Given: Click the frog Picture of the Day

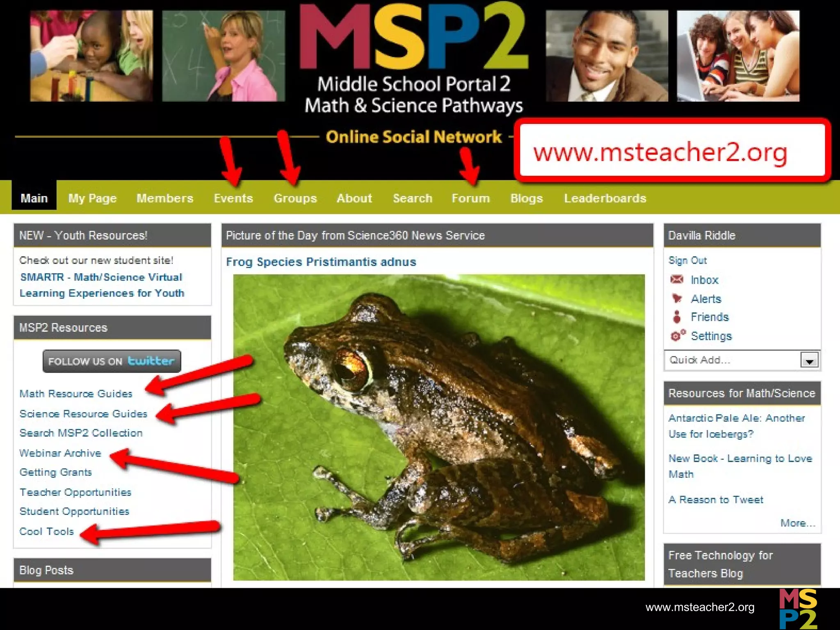Looking at the screenshot, I should coord(439,427).
